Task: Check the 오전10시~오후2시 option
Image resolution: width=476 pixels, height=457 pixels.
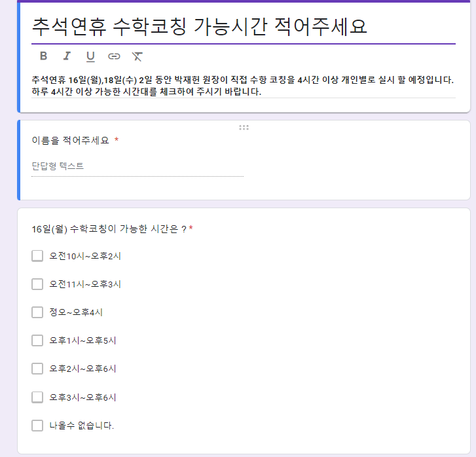Action: coord(37,256)
